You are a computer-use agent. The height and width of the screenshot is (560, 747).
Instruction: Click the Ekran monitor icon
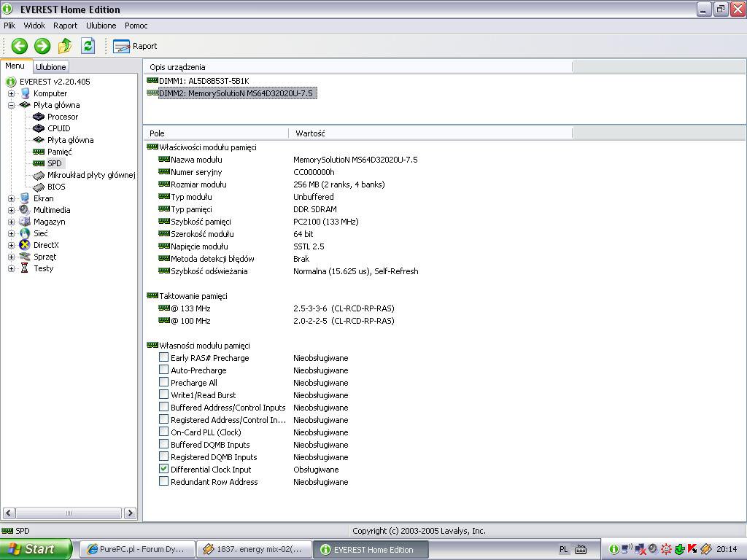click(25, 198)
